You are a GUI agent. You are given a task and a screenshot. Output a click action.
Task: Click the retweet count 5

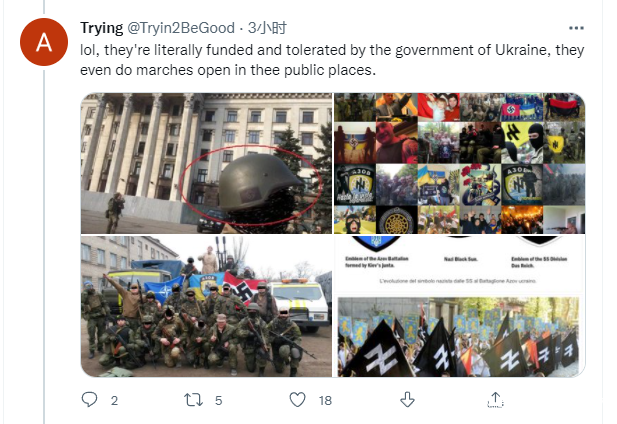219,400
